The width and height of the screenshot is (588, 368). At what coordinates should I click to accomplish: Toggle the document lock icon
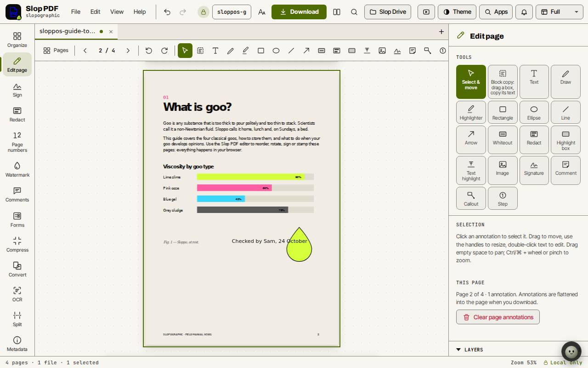pyautogui.click(x=204, y=12)
